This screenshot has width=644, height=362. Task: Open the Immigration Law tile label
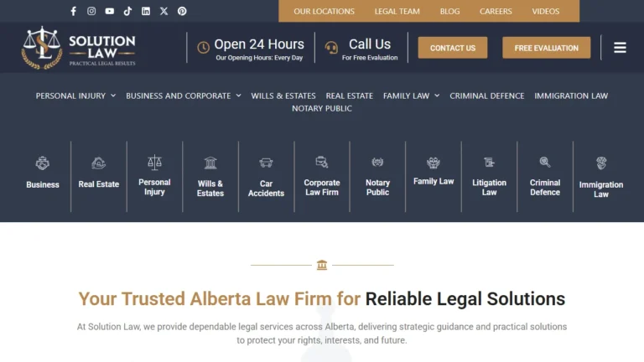coord(601,189)
